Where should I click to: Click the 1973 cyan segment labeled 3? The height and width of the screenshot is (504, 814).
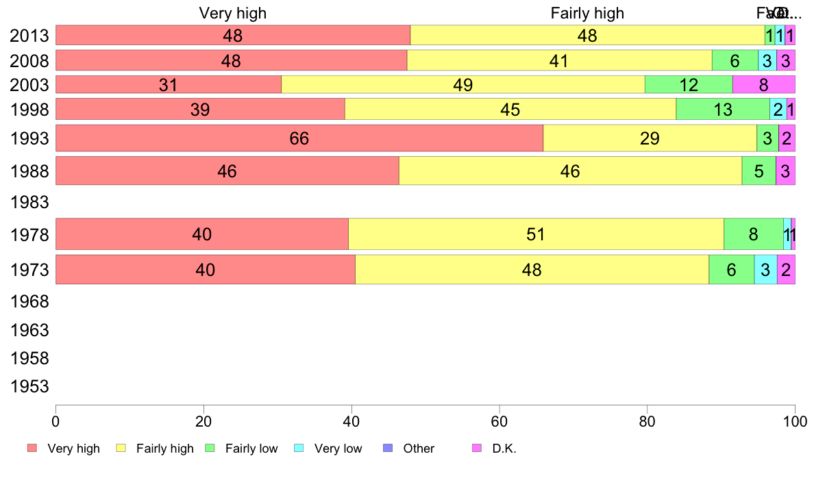click(x=765, y=269)
